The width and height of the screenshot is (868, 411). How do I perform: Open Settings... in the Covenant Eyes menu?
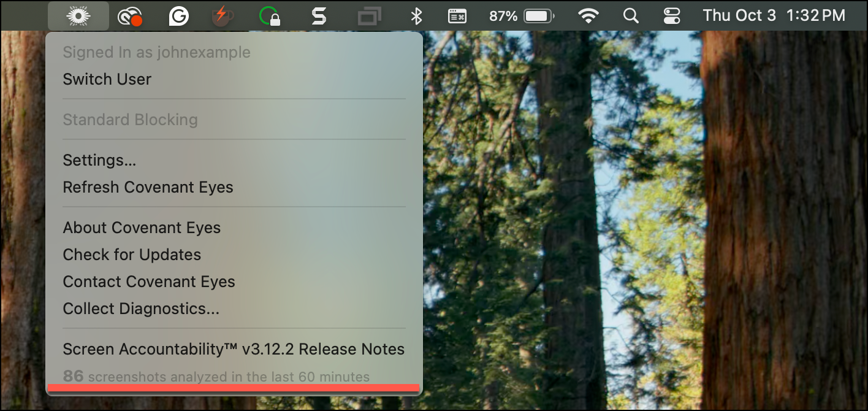click(99, 160)
